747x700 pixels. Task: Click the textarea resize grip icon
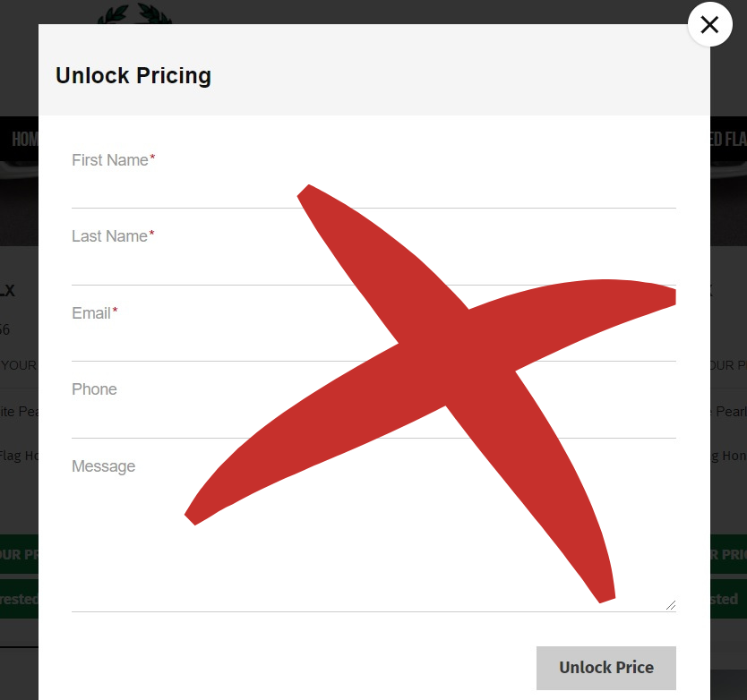point(671,605)
